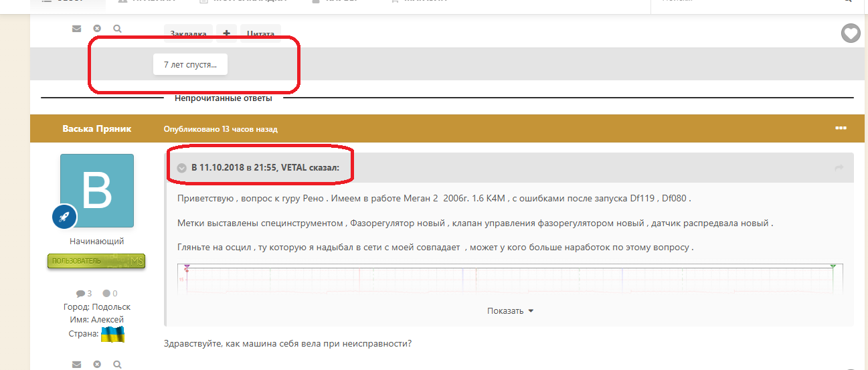Click the envelope message icon near Закладка
The image size is (868, 370).
76,29
